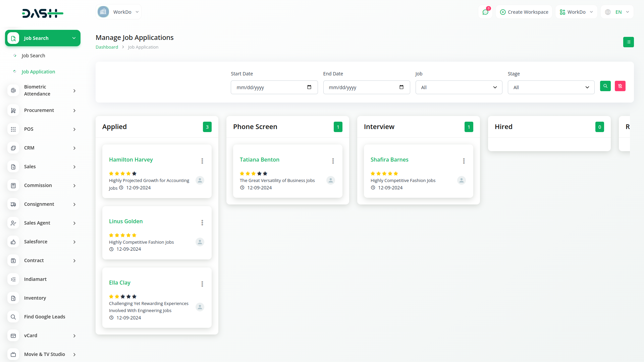Click the green search filter button

(605, 86)
